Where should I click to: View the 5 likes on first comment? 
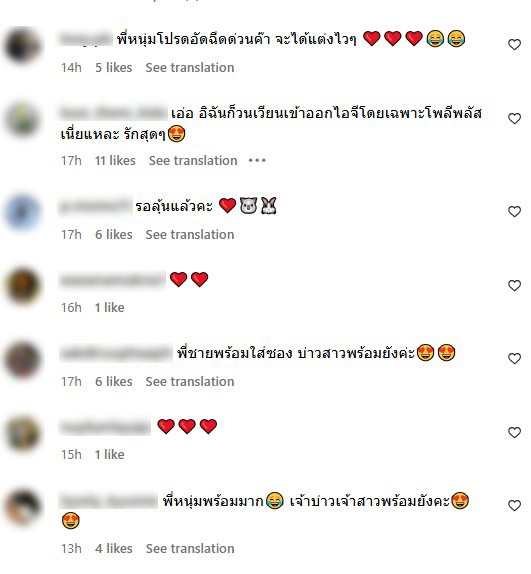click(114, 68)
